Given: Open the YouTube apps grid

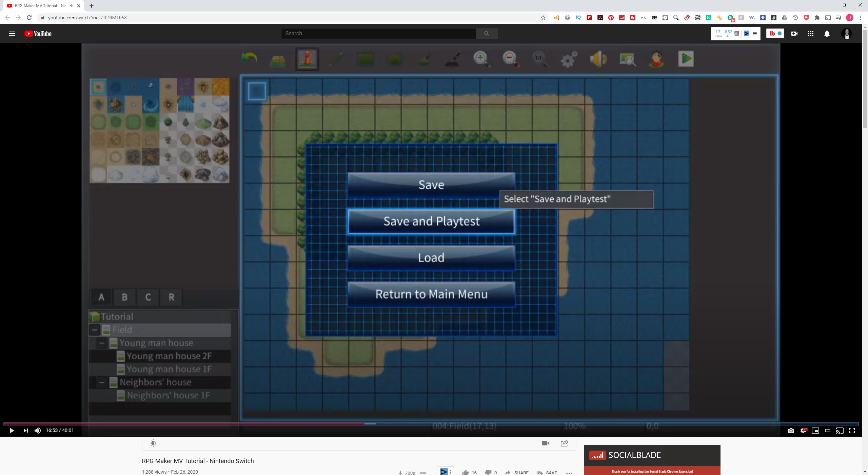Looking at the screenshot, I should click(811, 34).
